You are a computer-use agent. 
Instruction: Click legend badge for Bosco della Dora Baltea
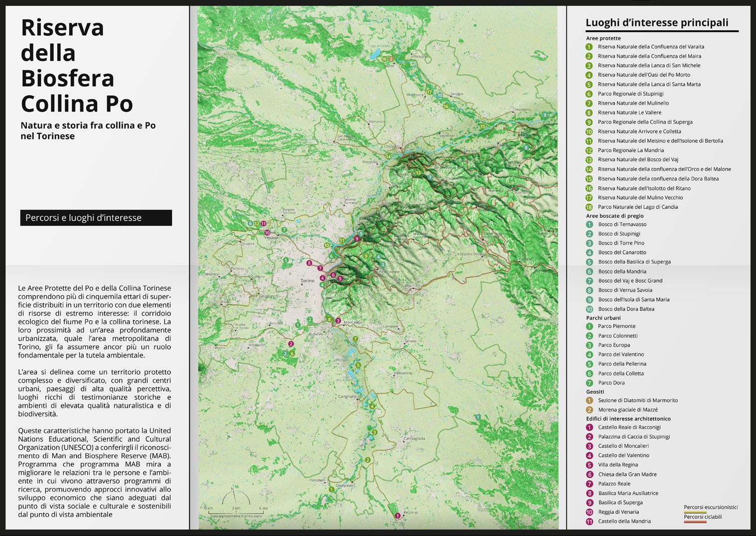(590, 309)
